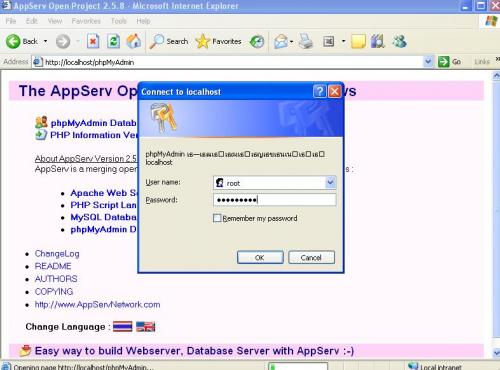The image size is (500, 370).
Task: Open the Help menu
Action: point(143,21)
